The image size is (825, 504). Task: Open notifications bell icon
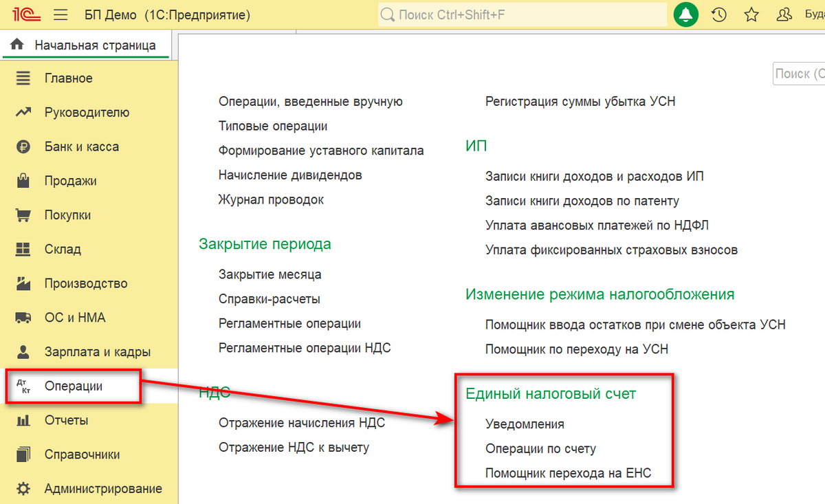[x=685, y=14]
